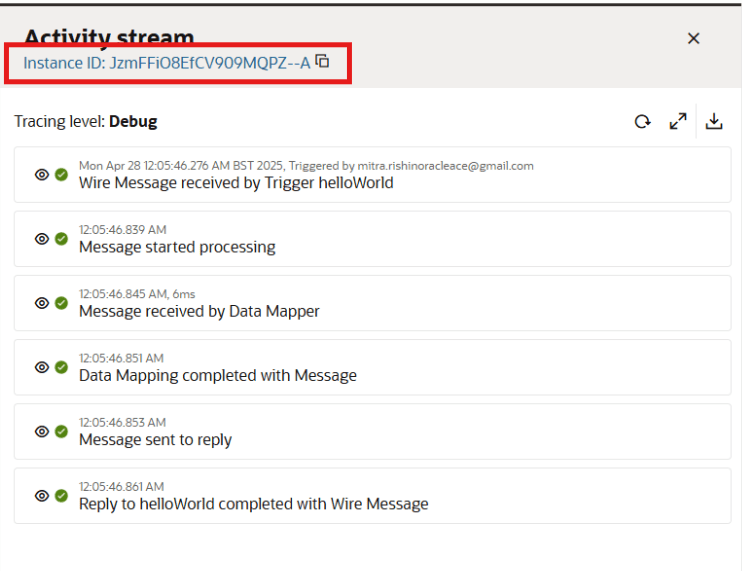This screenshot has width=742, height=571.
Task: Select the Message started processing entry
Action: (177, 247)
